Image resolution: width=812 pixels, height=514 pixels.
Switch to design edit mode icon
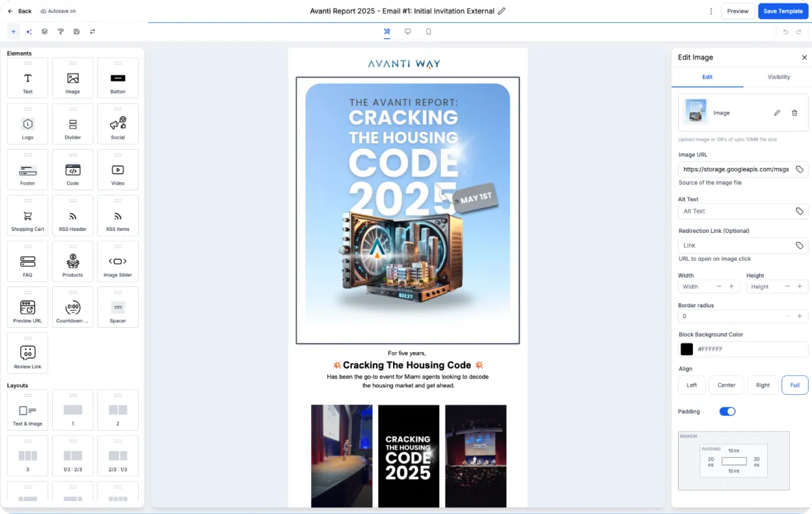pos(387,32)
